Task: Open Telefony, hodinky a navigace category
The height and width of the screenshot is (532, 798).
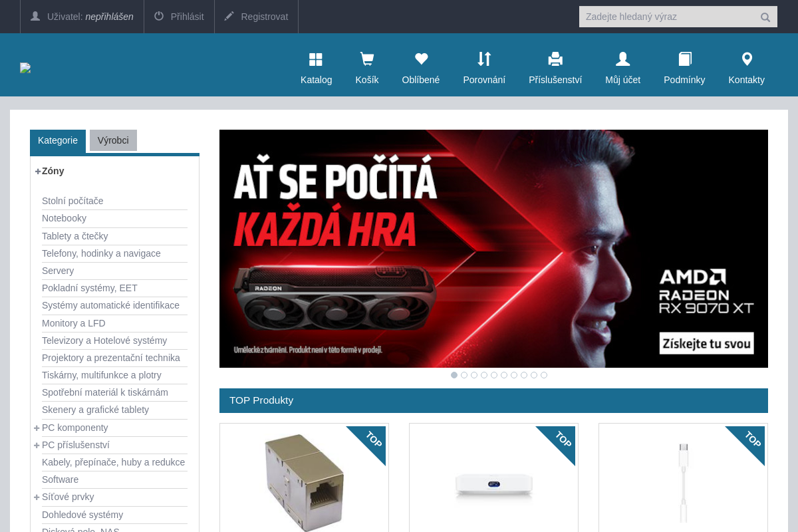Action: 101,253
